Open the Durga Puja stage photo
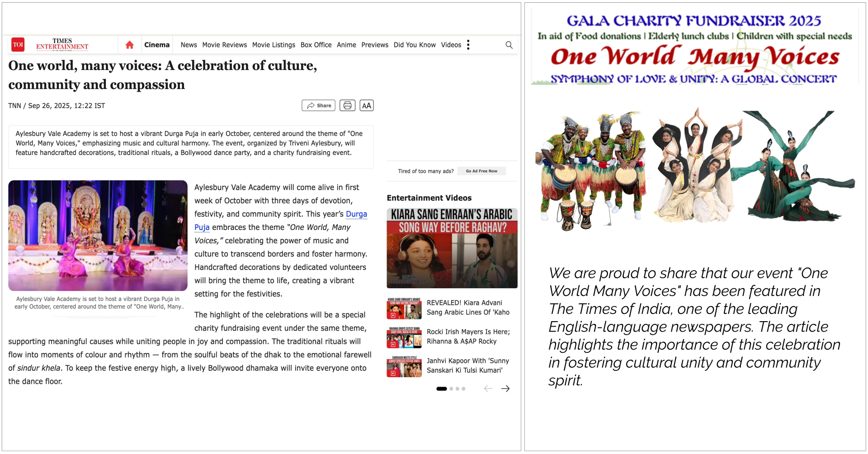 point(98,235)
